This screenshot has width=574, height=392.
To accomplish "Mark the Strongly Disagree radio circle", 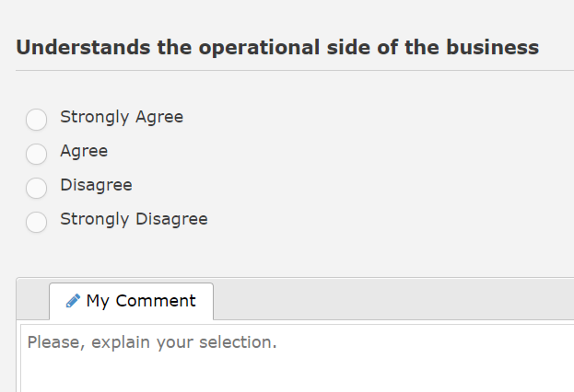I will point(36,222).
